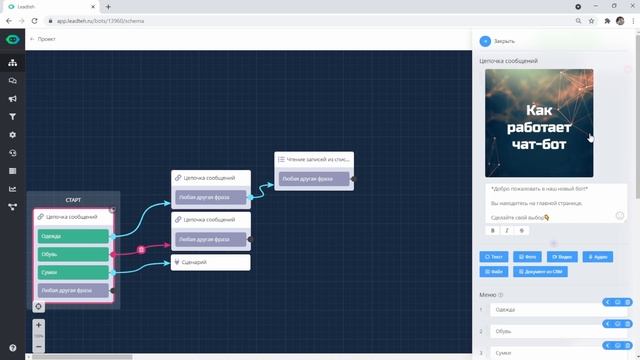Image resolution: width=640 pixels, height=360 pixels.
Task: Open the megaphone broadcasts icon in sidebar
Action: (13, 99)
